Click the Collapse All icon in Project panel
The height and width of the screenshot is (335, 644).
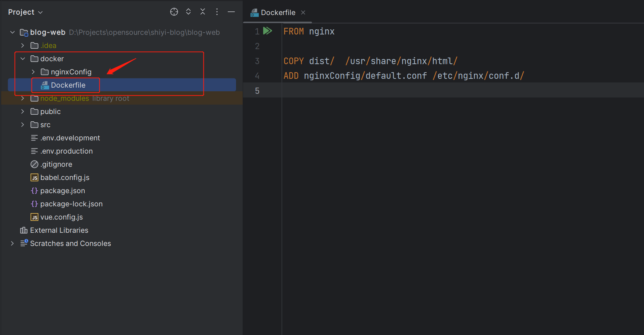203,12
